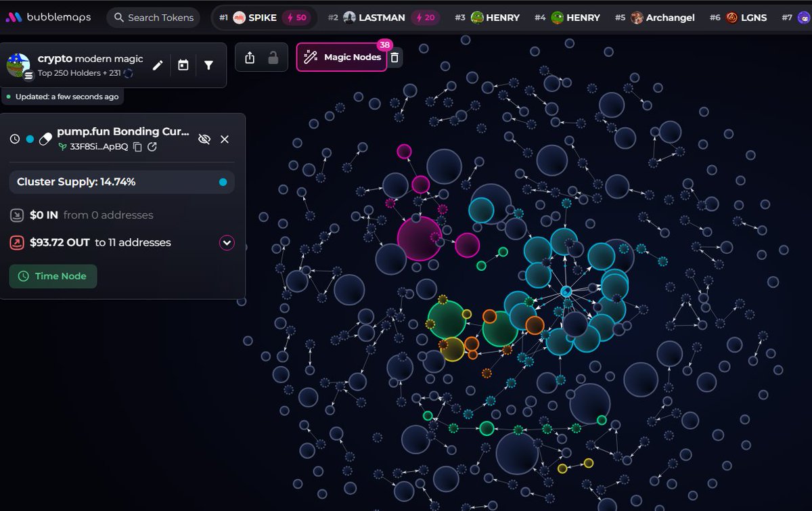
Task: Click the crypto token frog avatar
Action: coord(18,65)
